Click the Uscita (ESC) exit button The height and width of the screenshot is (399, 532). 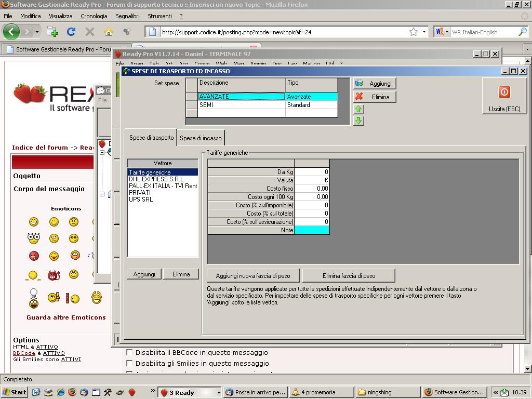pos(504,96)
